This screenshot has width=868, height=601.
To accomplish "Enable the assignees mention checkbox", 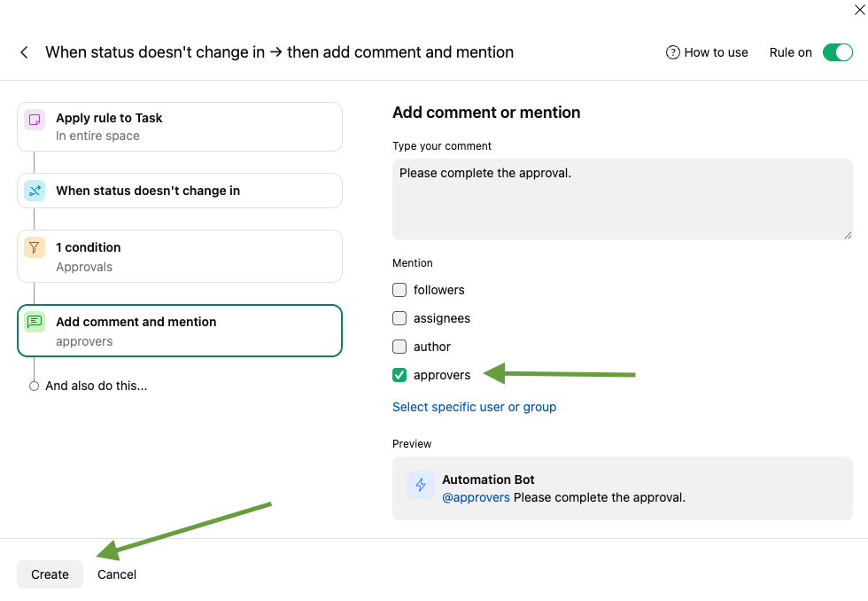I will click(399, 318).
